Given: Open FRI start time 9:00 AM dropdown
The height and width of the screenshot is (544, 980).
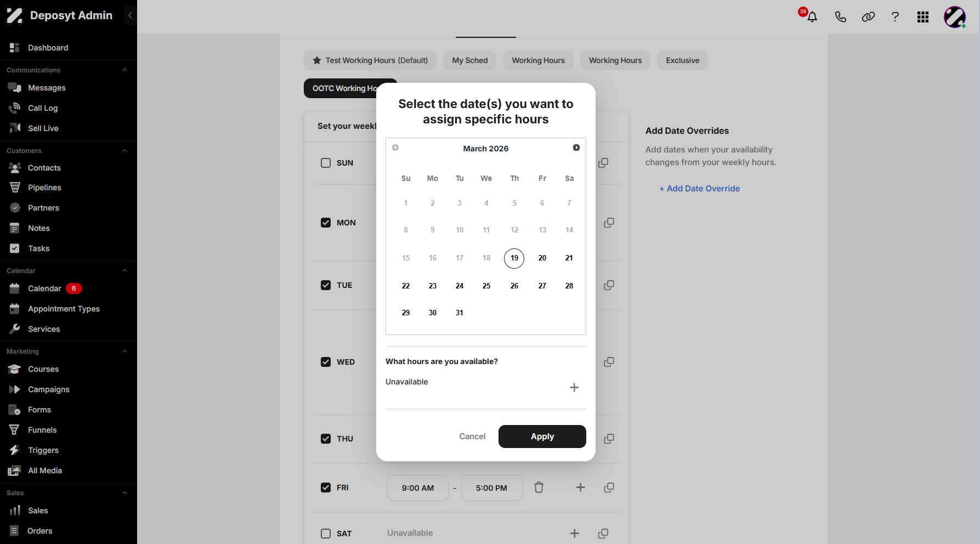Looking at the screenshot, I should [418, 488].
